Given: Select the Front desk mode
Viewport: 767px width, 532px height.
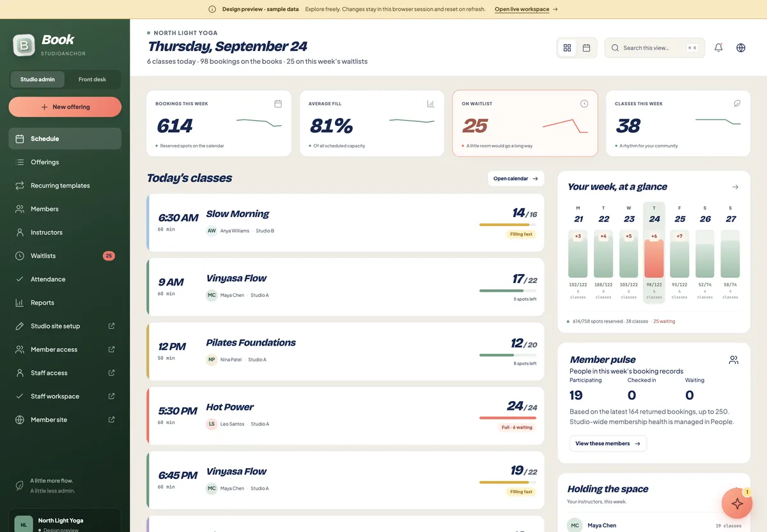Looking at the screenshot, I should (92, 79).
